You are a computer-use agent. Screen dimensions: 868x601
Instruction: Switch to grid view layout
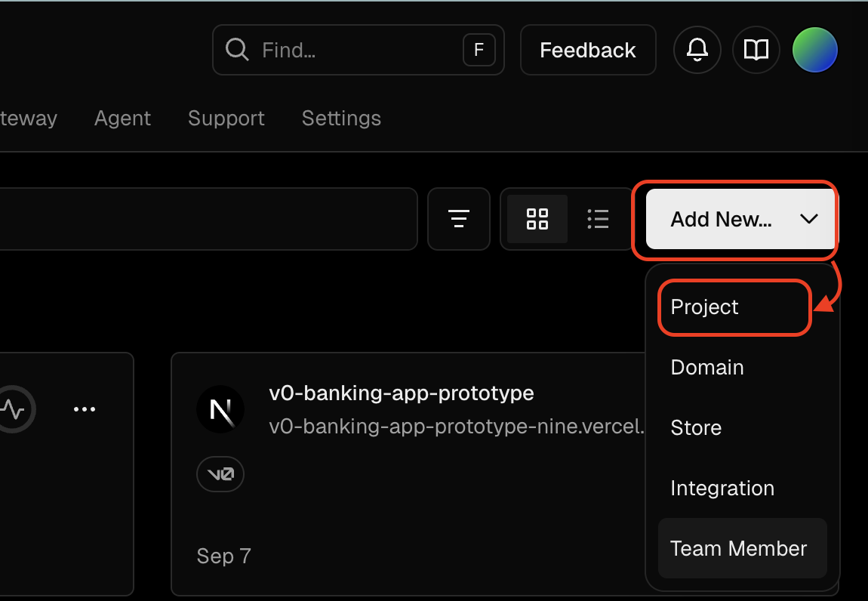(537, 219)
